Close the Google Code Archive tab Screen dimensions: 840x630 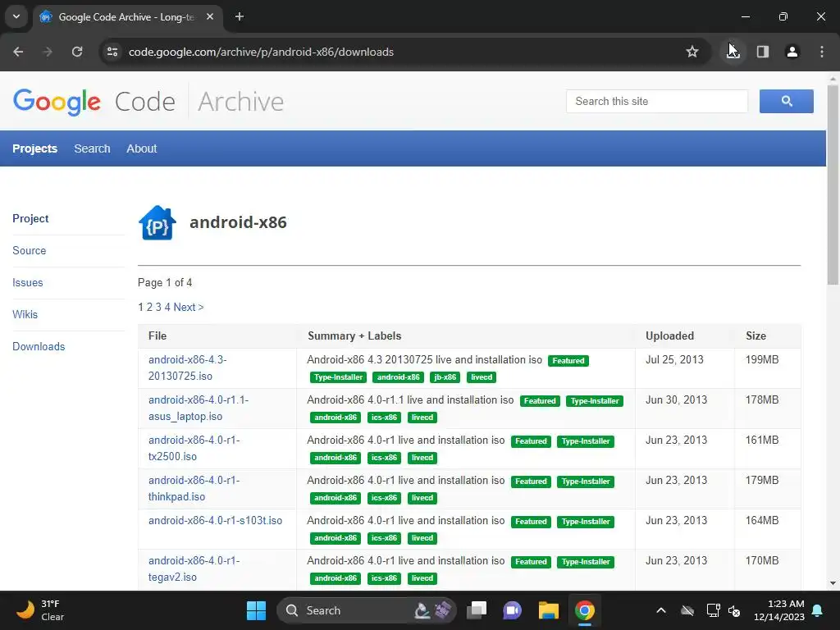click(x=210, y=16)
